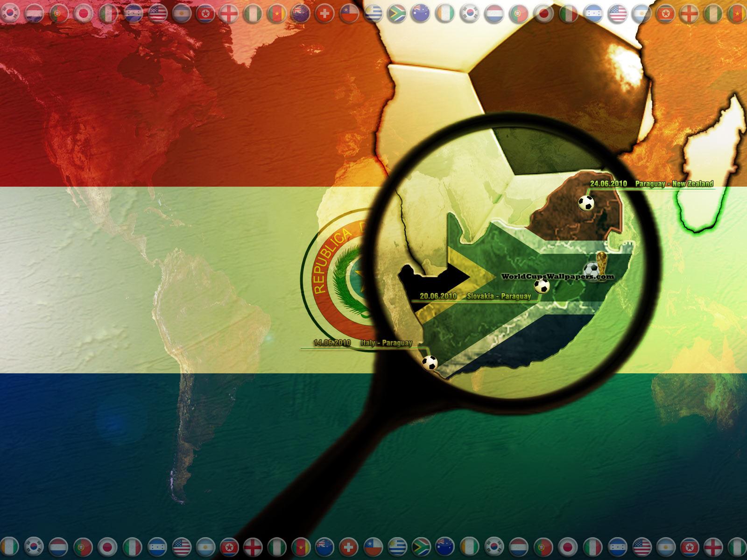The width and height of the screenshot is (747, 560).
Task: Click the 14.06.2010 date text
Action: coord(332,343)
